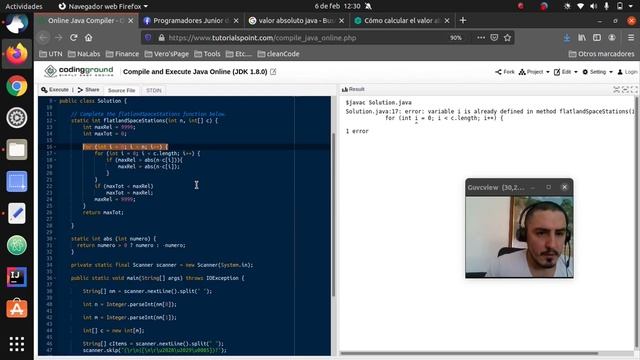Reset the 90% zoom indicator
This screenshot has width=640, height=360.
click(x=456, y=38)
